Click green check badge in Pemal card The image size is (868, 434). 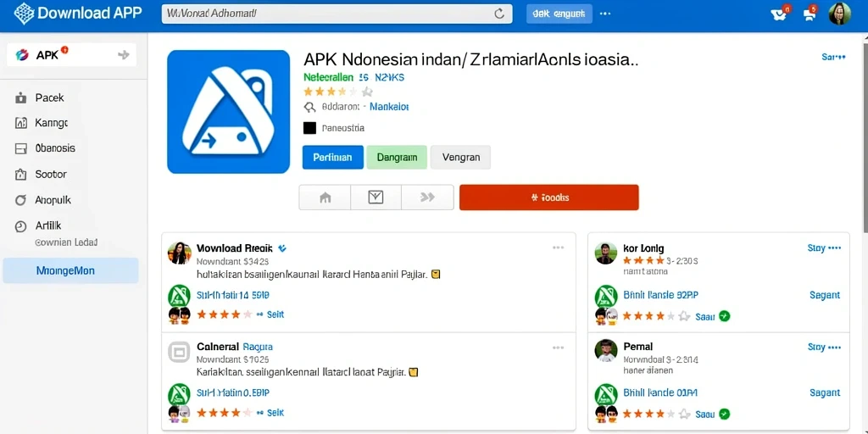tap(724, 414)
